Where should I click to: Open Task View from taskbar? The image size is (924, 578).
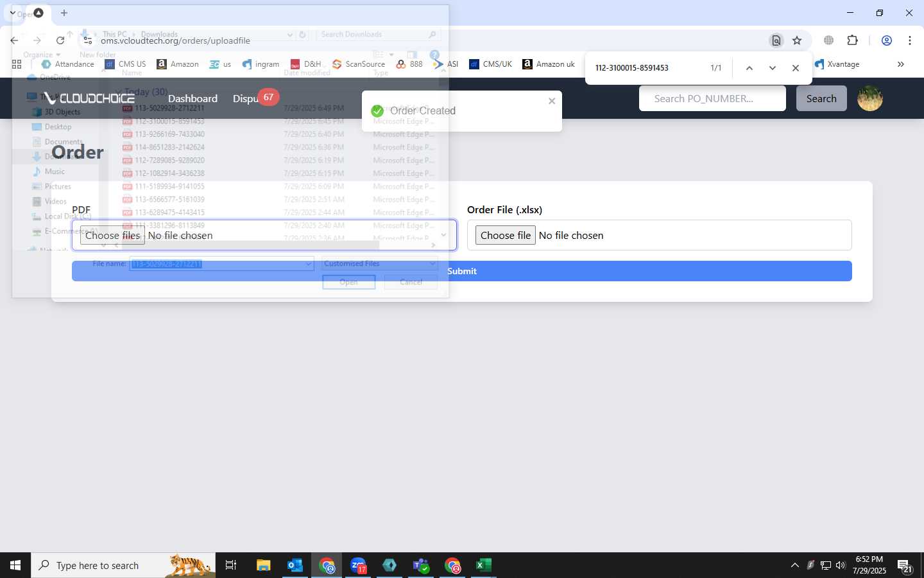pos(231,565)
